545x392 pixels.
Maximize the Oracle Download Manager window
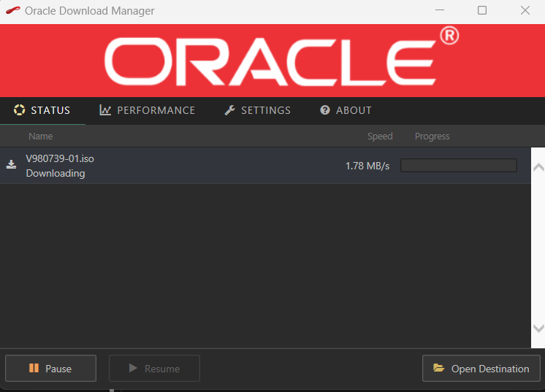point(482,10)
